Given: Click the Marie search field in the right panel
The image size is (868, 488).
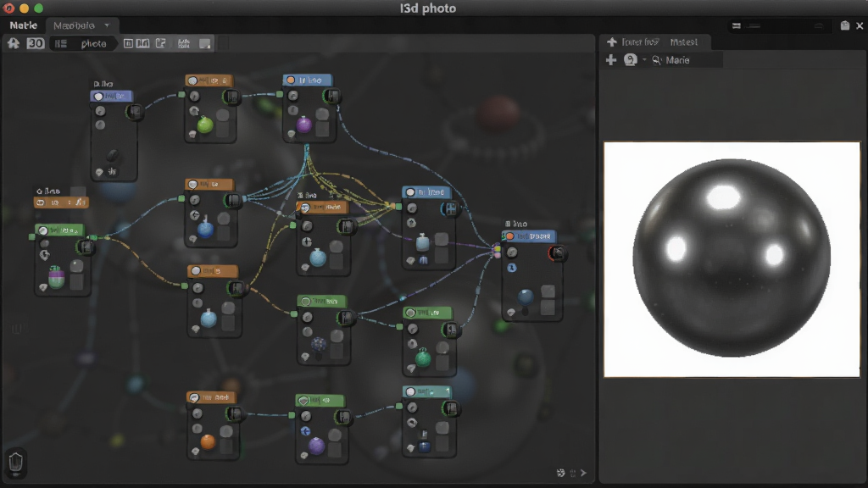Looking at the screenshot, I should coord(687,60).
